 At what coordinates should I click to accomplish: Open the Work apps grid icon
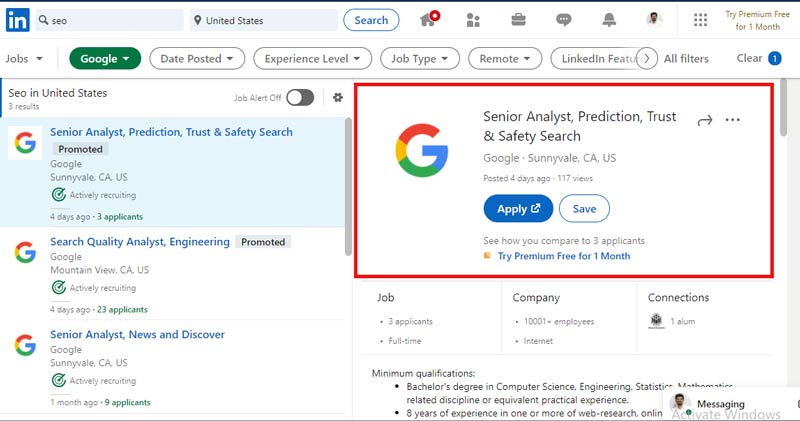tap(700, 20)
